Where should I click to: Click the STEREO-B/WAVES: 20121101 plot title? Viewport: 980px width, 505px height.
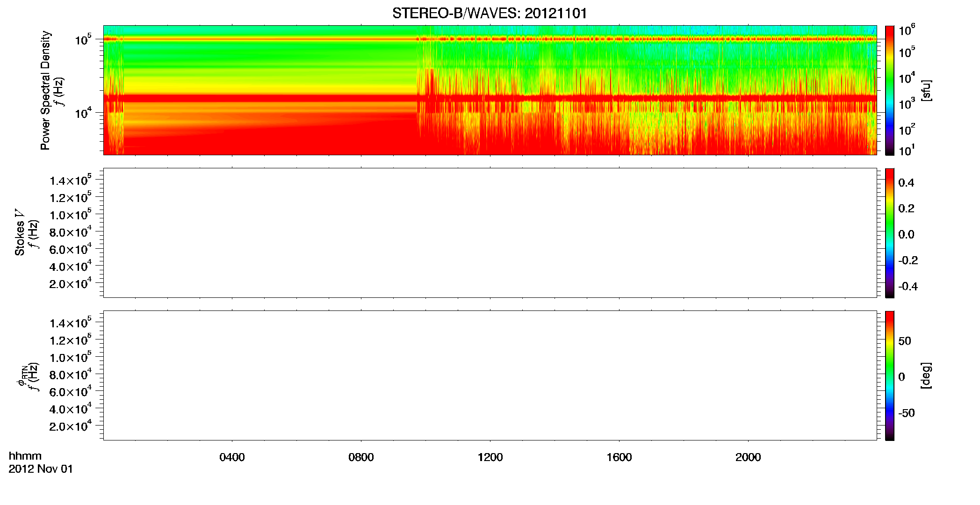[490, 13]
